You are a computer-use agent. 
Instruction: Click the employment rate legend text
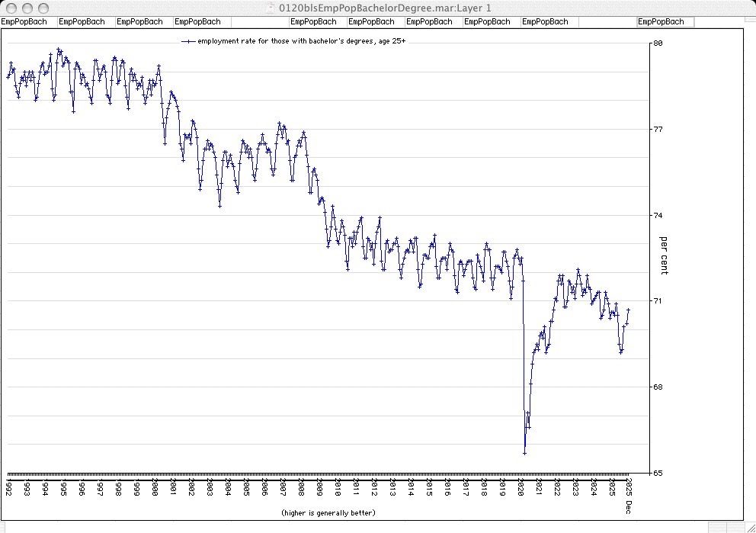pos(302,41)
